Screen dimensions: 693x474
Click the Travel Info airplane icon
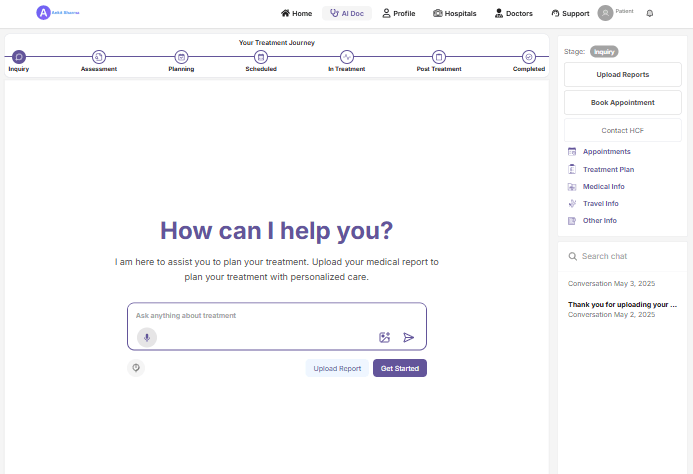572,203
